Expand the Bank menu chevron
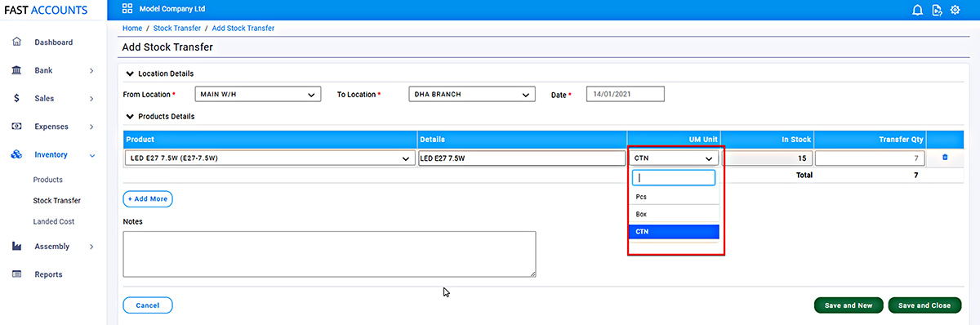The height and width of the screenshot is (325, 980). pyautogui.click(x=91, y=71)
